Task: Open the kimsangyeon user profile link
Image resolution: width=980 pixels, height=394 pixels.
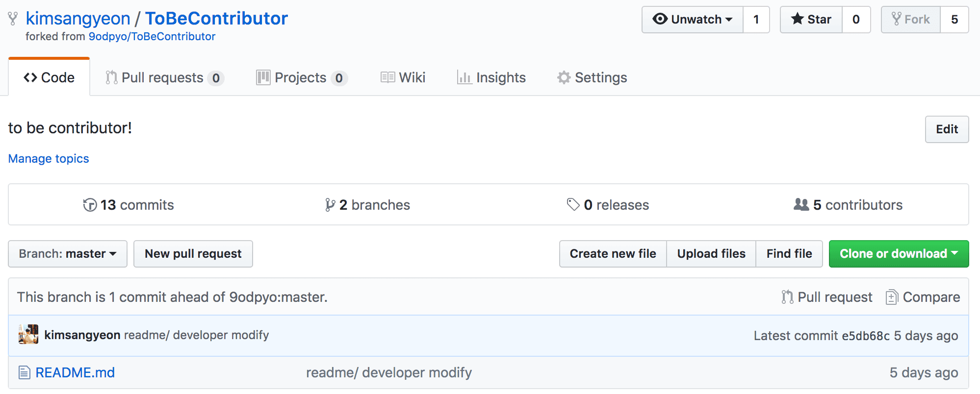Action: 78,19
